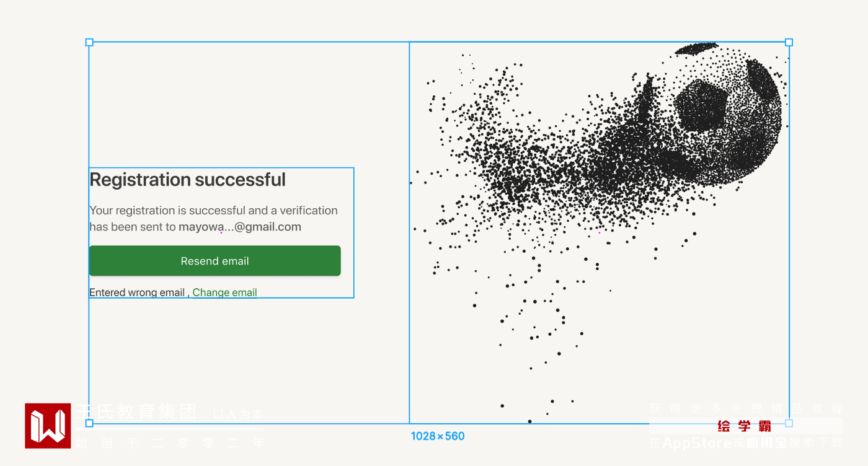Grab the frame's top-left corner handle
Viewport: 868px width, 466px height.
coord(89,42)
